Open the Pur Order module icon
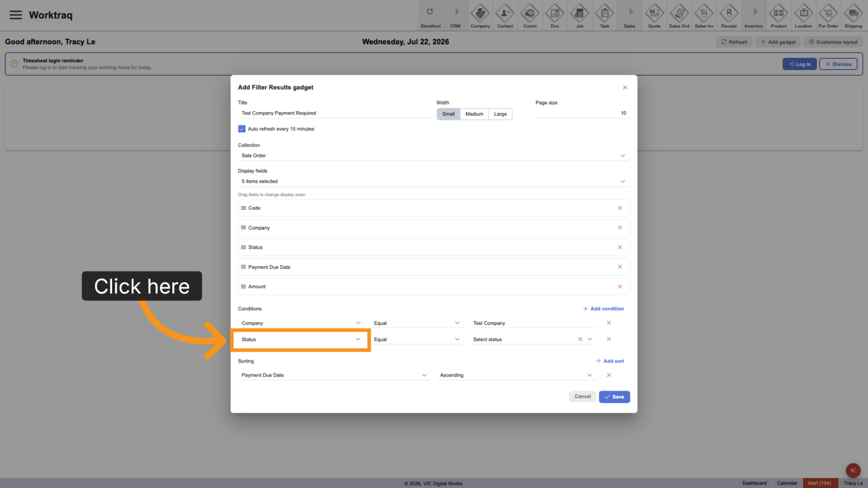The image size is (868, 488). 828,15
